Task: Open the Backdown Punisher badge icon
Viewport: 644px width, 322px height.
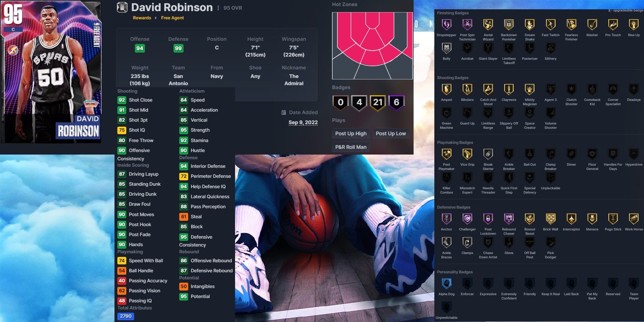Action: tap(509, 25)
